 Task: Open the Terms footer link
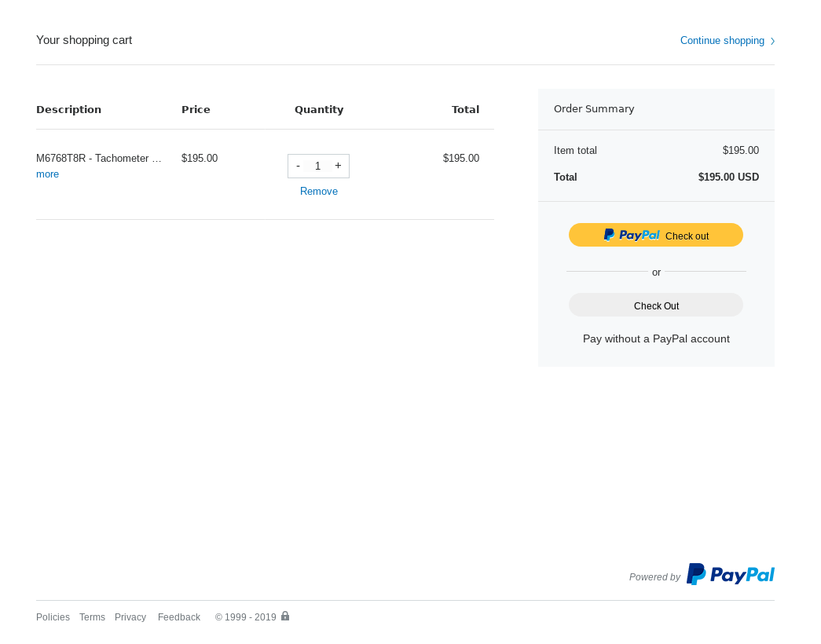pyautogui.click(x=92, y=617)
